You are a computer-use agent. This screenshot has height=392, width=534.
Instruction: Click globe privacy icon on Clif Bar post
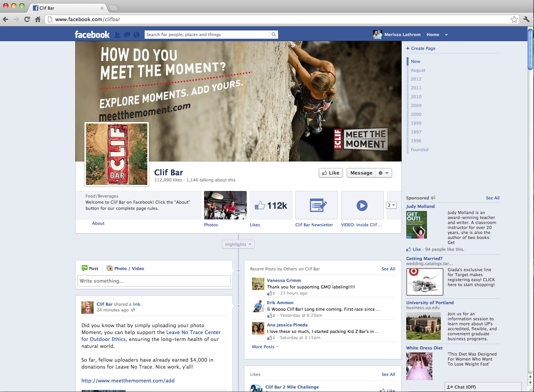coord(133,310)
